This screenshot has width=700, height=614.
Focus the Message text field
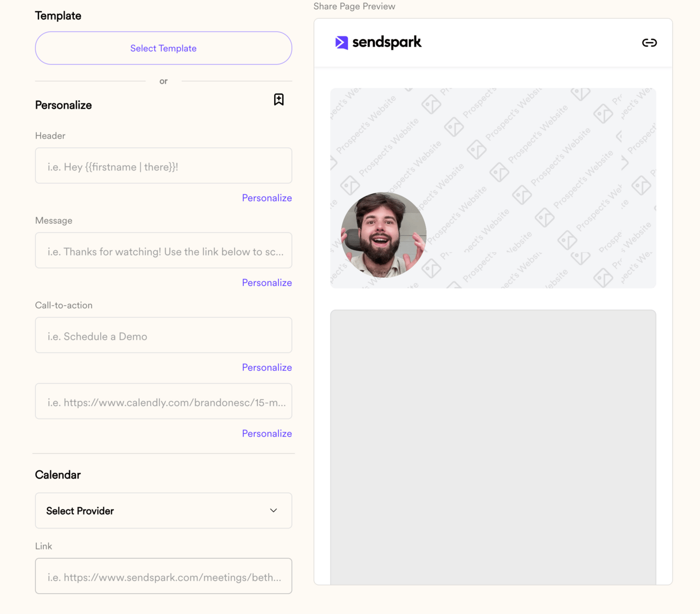pos(164,251)
